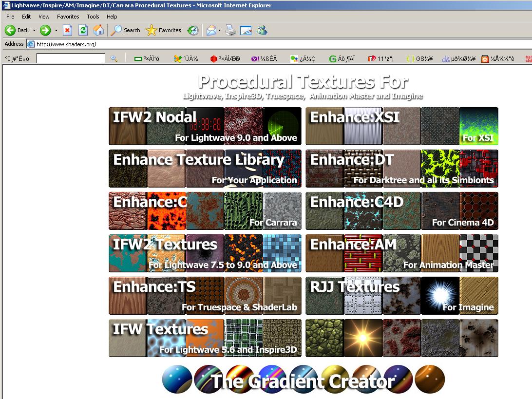Click the Edit page toolbar icon
Screen dimensions: 532x399
click(246, 30)
